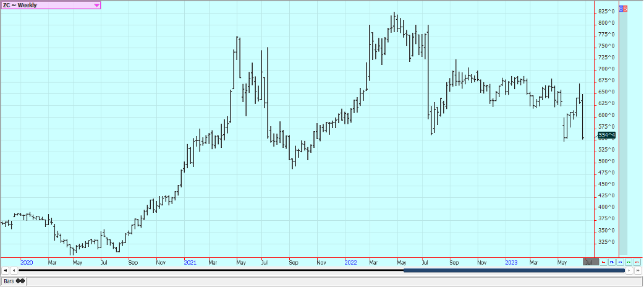Jump to the chart start with double-left arrow
This screenshot has height=287, width=644.
(5, 270)
